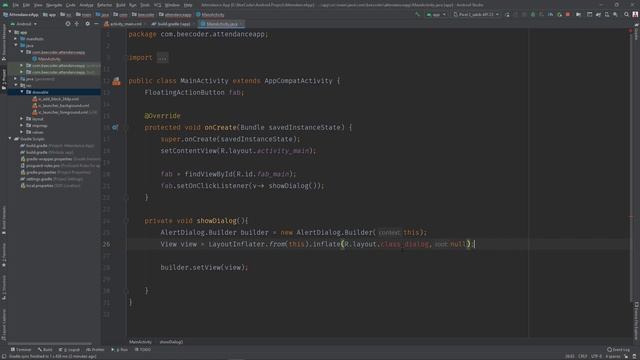Screen dimensions: 640x360
Task: Open the Build tool window at bottom
Action: [45, 350]
